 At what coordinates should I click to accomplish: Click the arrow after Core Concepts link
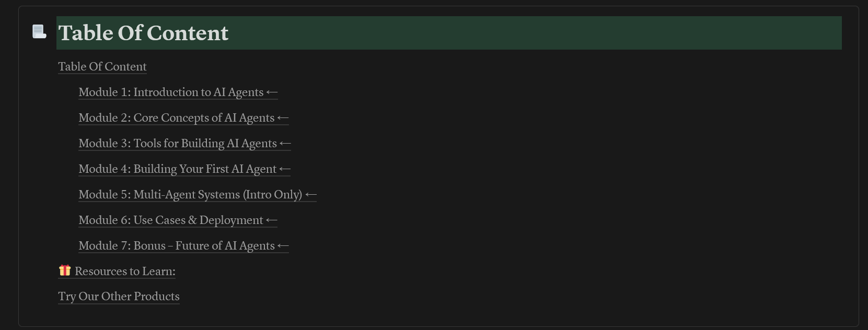pyautogui.click(x=283, y=118)
